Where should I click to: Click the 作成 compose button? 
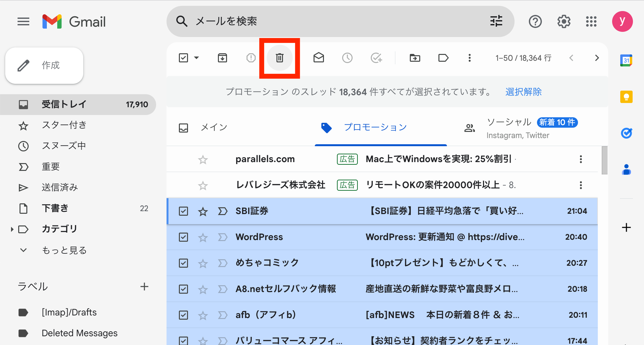(x=44, y=65)
